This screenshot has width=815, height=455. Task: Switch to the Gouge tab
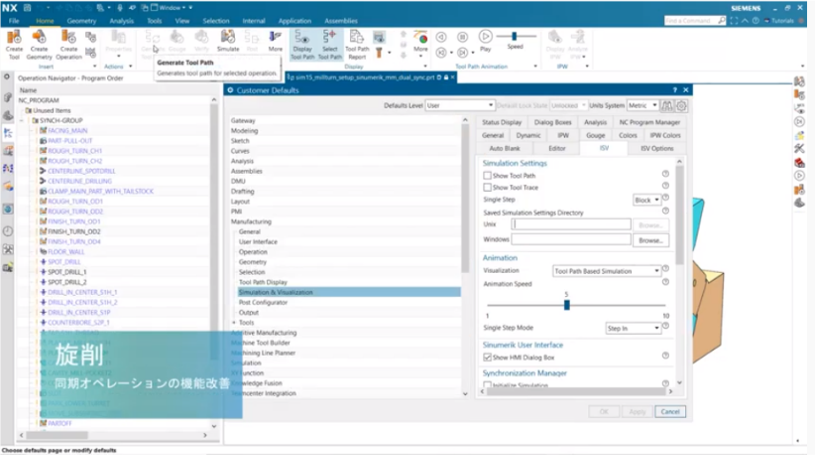595,135
